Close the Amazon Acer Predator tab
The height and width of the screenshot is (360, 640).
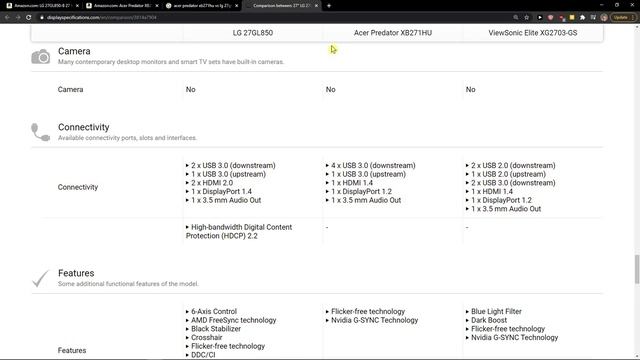tap(157, 6)
